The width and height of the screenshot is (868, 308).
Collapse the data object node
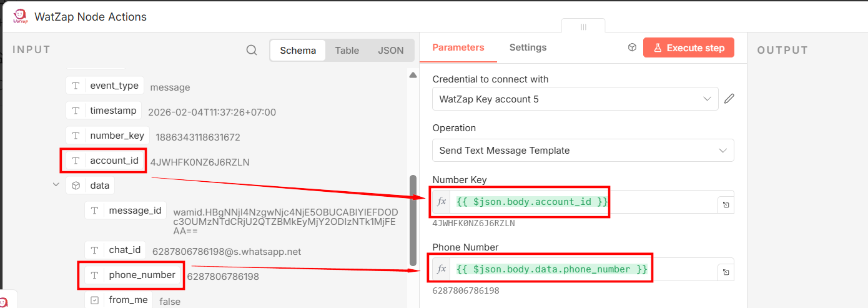(x=56, y=185)
